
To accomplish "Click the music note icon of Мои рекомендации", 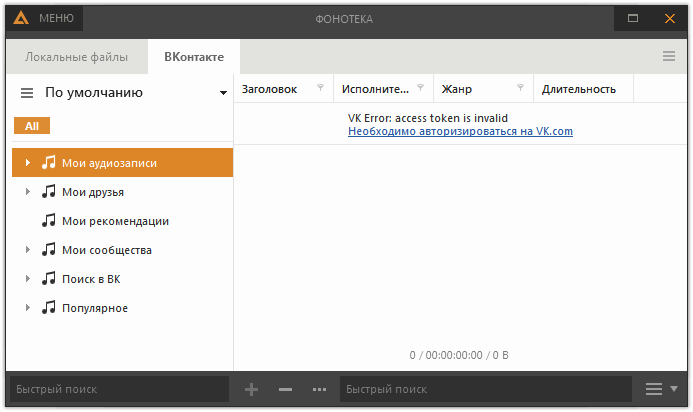I will 49,220.
